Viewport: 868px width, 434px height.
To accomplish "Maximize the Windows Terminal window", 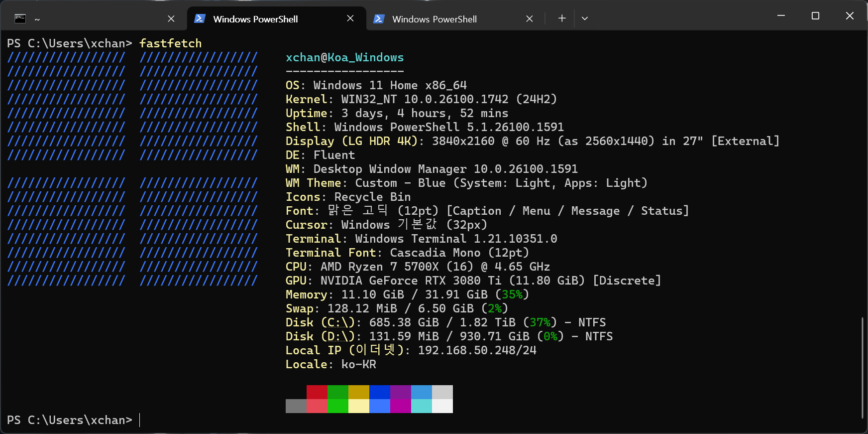I will point(815,16).
